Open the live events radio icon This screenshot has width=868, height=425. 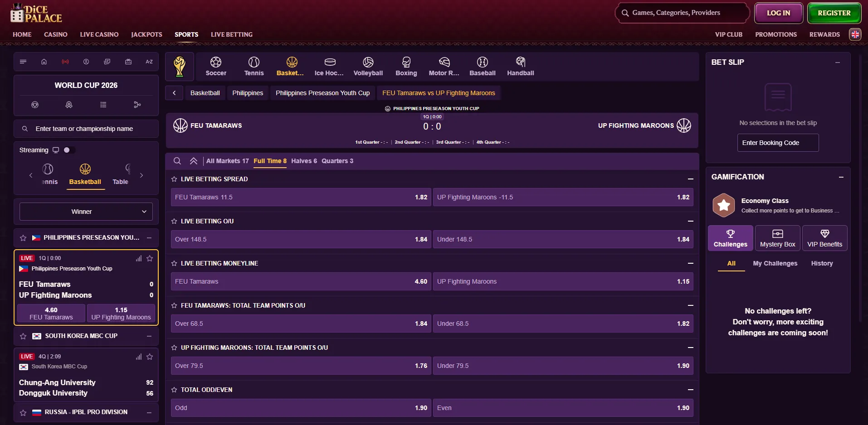(65, 62)
